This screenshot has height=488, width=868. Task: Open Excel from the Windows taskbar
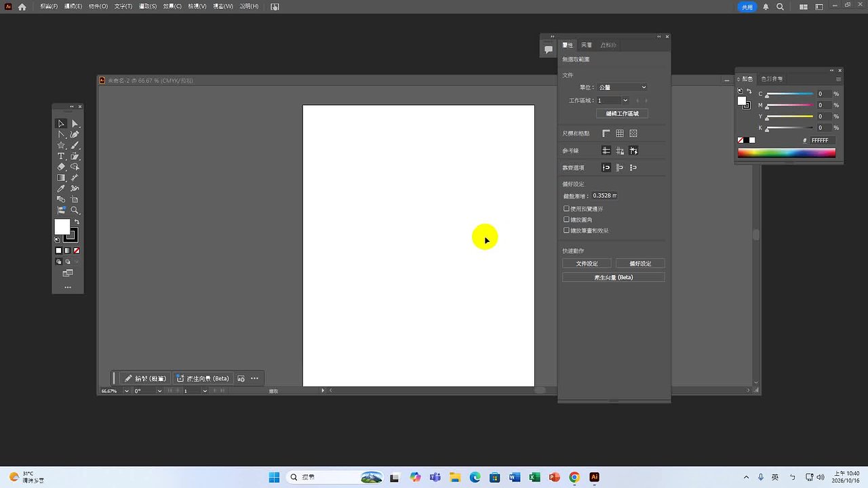[x=534, y=477]
